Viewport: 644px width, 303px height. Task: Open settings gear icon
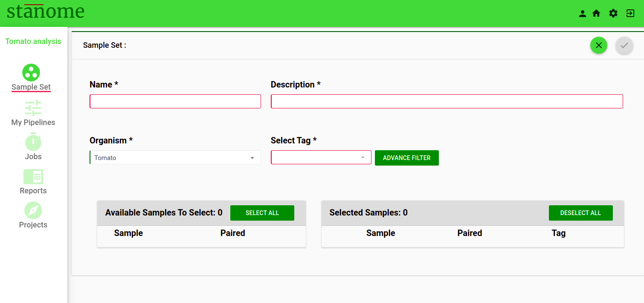[613, 14]
